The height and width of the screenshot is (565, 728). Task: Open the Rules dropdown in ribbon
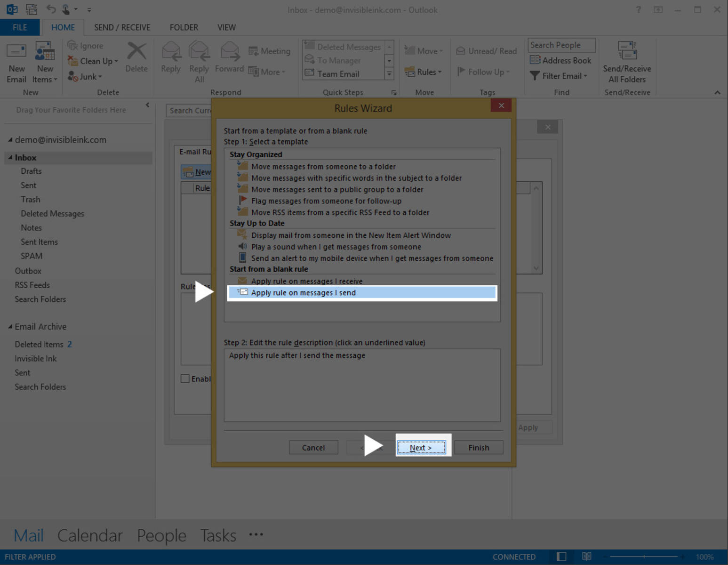(423, 72)
